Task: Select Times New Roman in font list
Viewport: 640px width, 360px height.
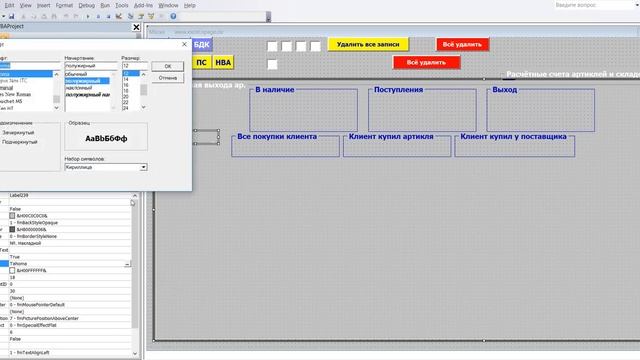Action: 16,94
